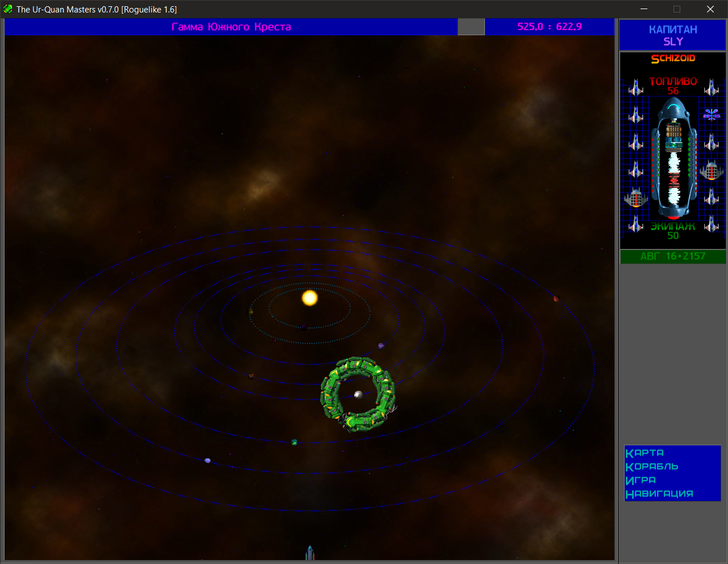Select the red planet on the outermost orbit

coord(556,298)
